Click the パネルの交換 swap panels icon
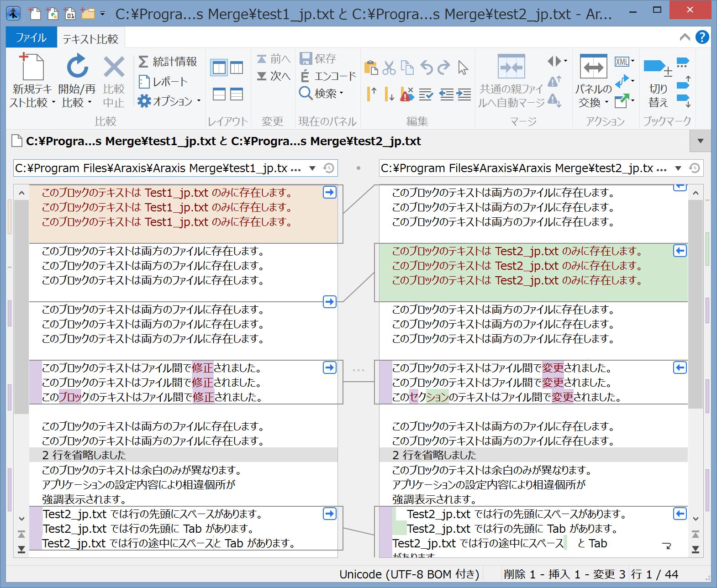717x588 pixels. 593,67
